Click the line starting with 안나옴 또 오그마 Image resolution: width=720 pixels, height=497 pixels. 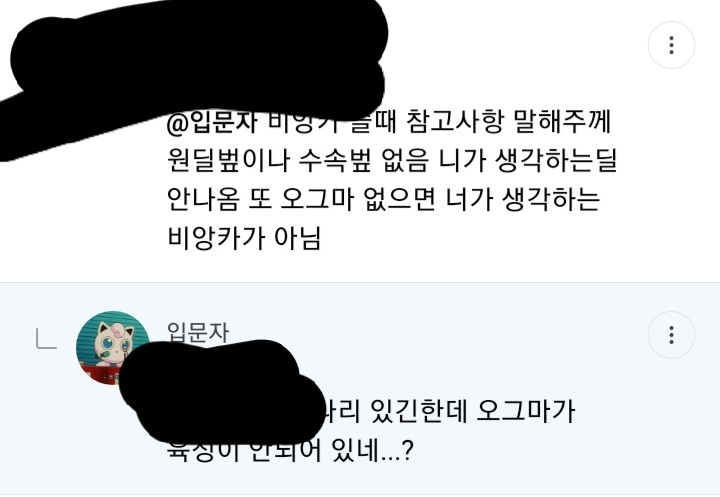pyautogui.click(x=383, y=199)
